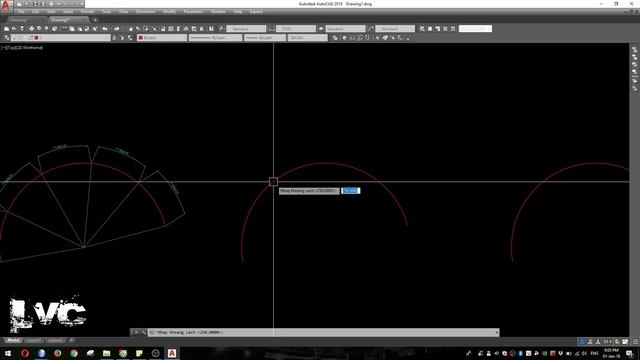Viewport: 640px width, 360px height.
Task: Open Chrome from the taskbar
Action: click(x=74, y=353)
